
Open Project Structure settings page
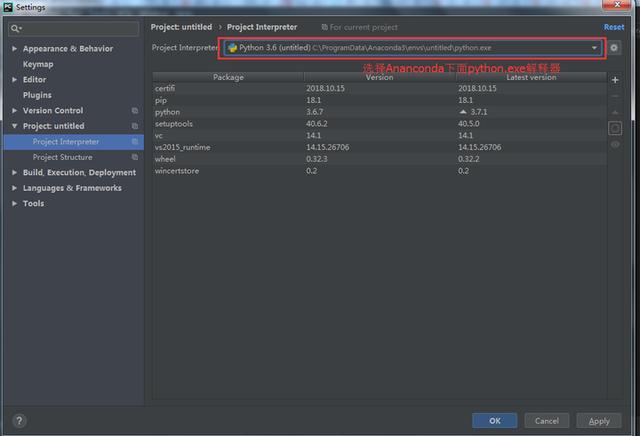tap(62, 157)
